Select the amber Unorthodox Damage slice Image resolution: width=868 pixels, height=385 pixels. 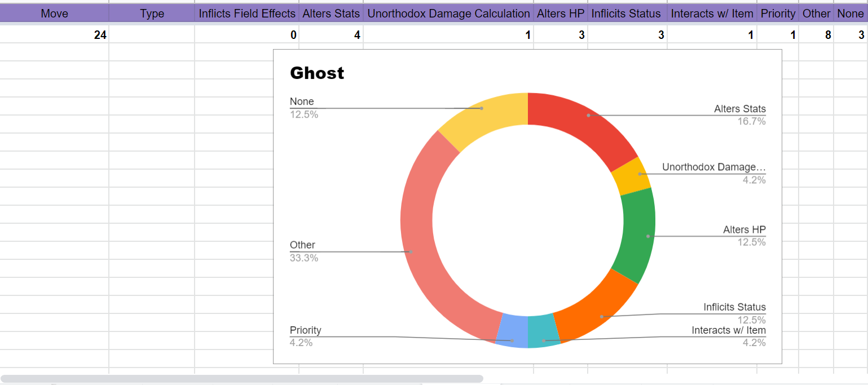tap(632, 176)
